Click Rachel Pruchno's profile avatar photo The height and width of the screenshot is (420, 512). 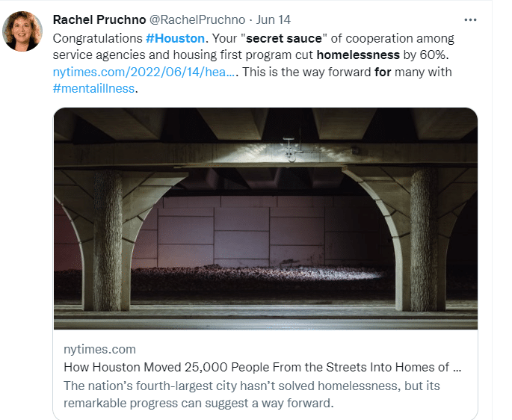23,31
